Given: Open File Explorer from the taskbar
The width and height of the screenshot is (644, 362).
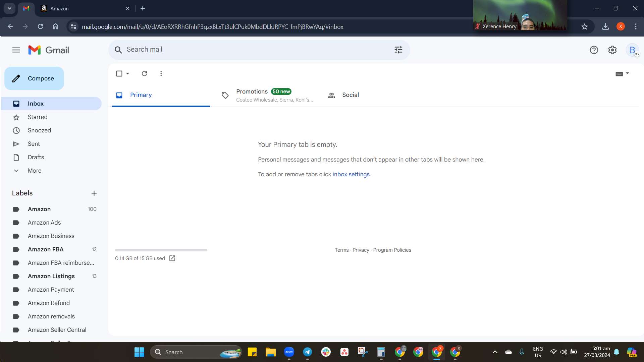Looking at the screenshot, I should point(271,352).
